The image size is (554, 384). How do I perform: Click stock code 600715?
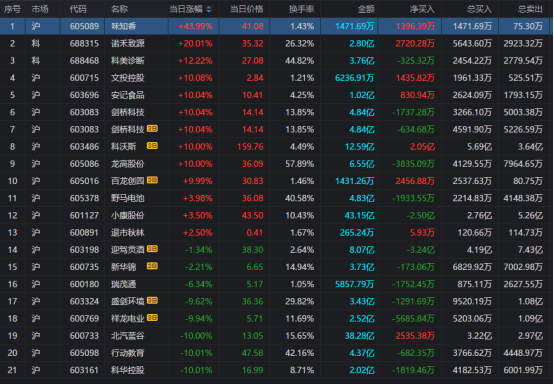tap(84, 78)
